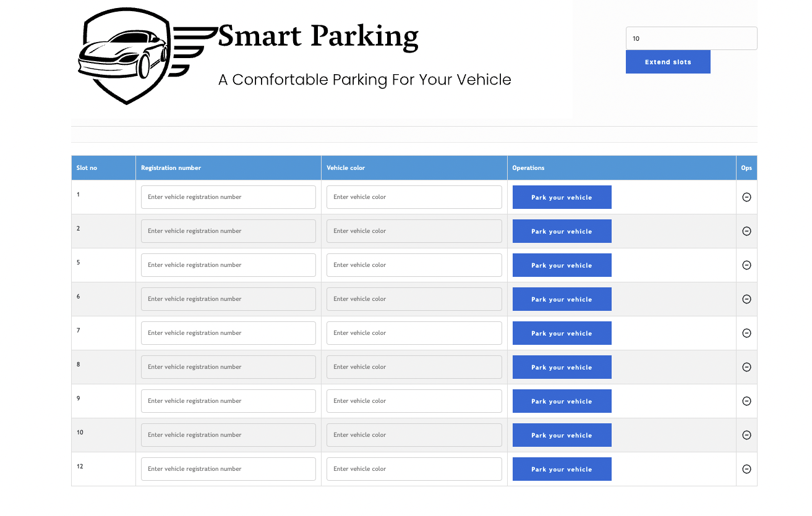
Task: Focus vehicle color field for slot 1
Action: [414, 197]
